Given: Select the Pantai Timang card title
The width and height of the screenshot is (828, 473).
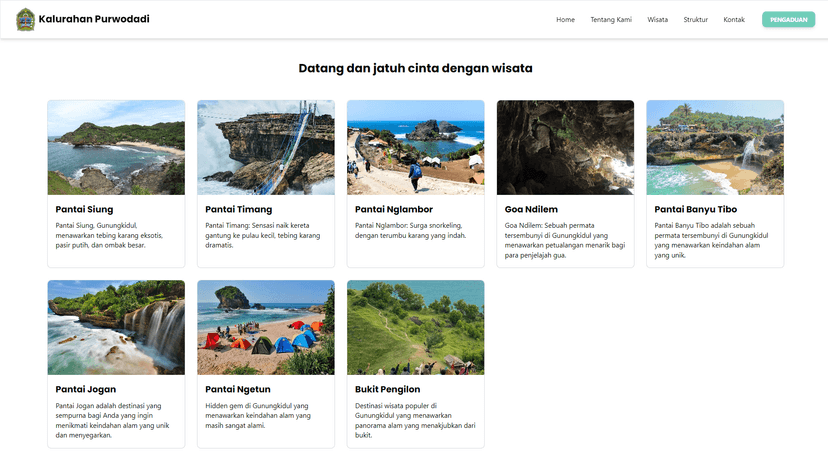Looking at the screenshot, I should coord(239,210).
